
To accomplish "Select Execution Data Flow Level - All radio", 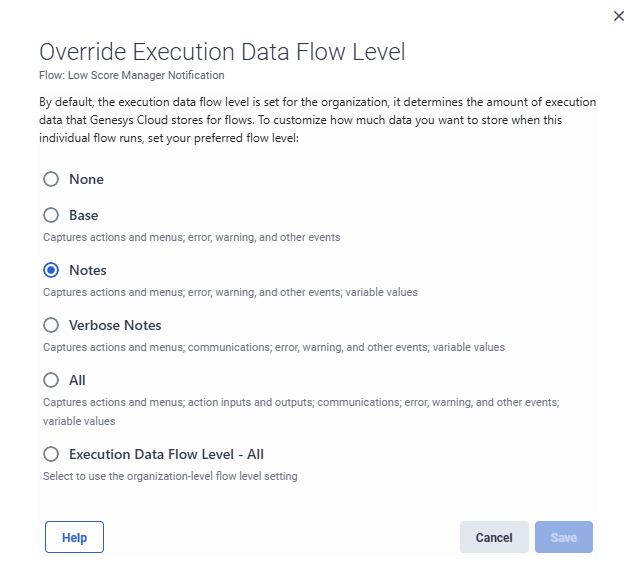I will [51, 454].
